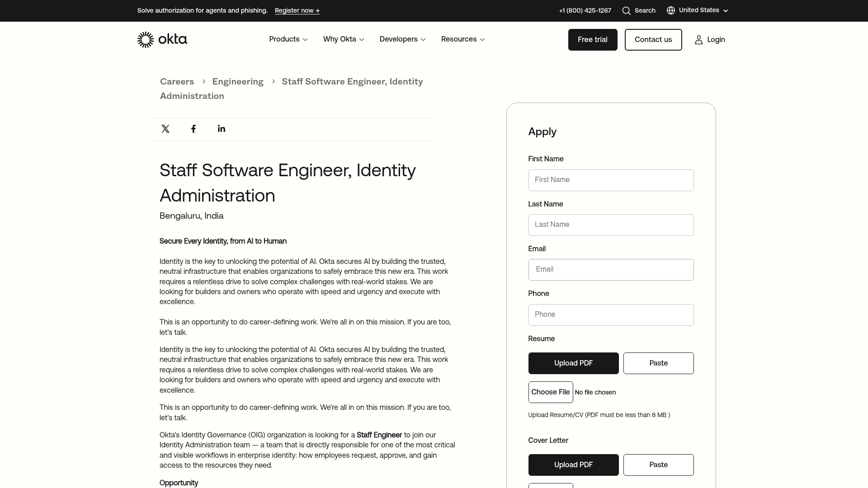868x488 pixels.
Task: Click the Search text in top bar
Action: point(645,11)
